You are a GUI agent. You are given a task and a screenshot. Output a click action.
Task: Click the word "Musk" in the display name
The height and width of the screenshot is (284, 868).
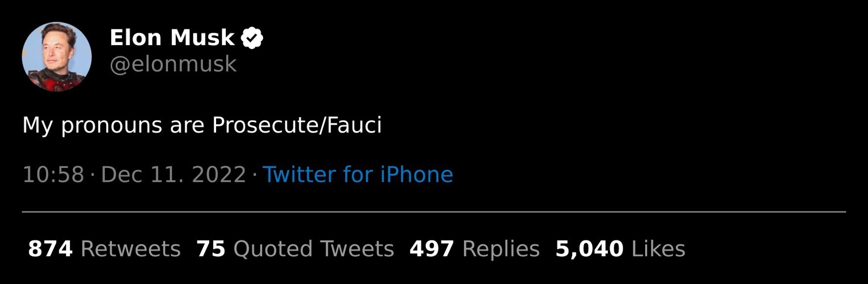click(x=202, y=38)
